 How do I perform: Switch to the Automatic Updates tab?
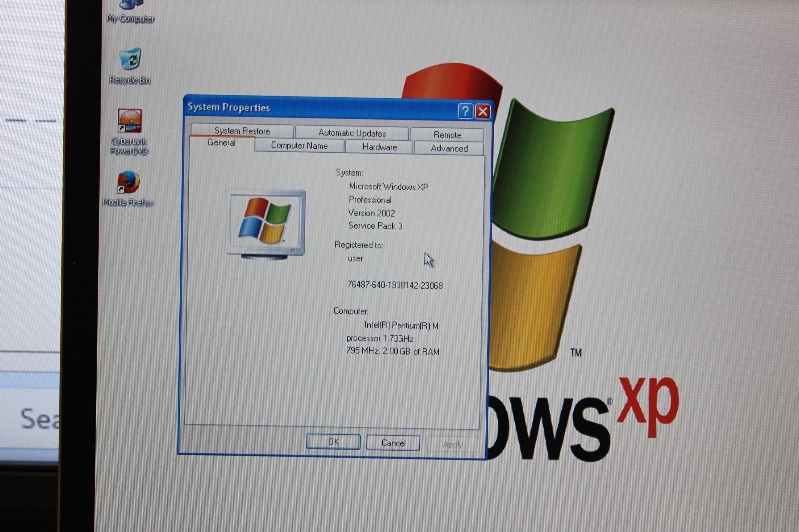tap(352, 133)
